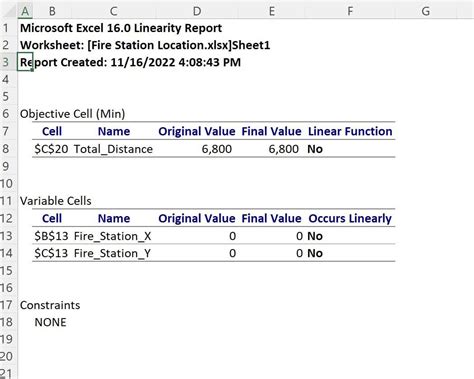474x379 pixels.
Task: Select row 1 header
Action: pos(6,28)
